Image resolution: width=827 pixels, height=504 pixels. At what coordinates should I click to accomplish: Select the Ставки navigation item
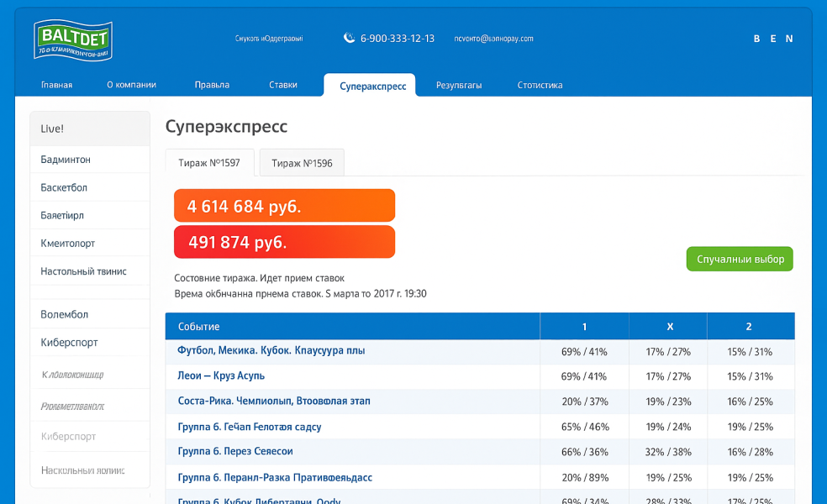[x=282, y=85]
